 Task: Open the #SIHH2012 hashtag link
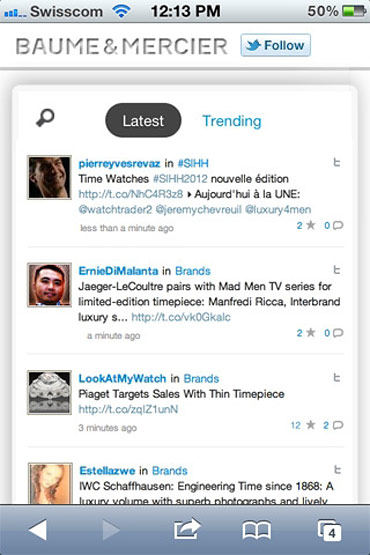coord(180,178)
